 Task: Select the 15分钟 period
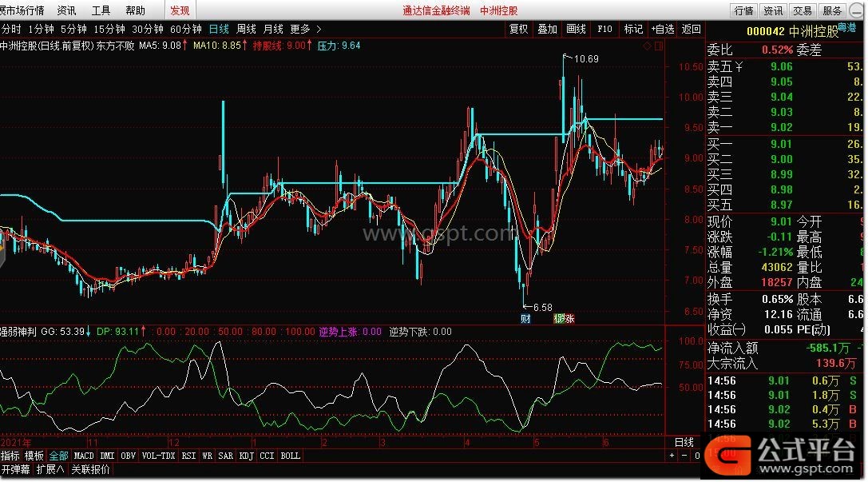109,29
